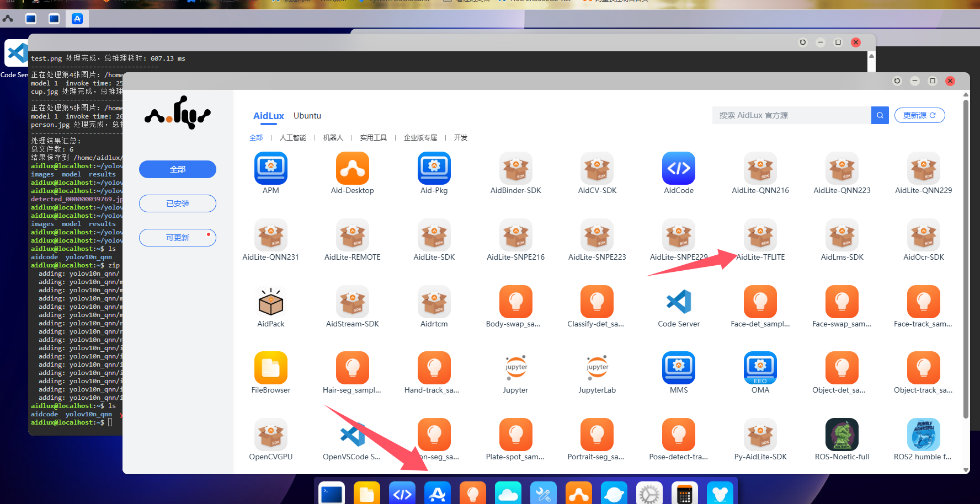This screenshot has width=980, height=504.
Task: Launch the terminal icon in the dock
Action: click(332, 494)
